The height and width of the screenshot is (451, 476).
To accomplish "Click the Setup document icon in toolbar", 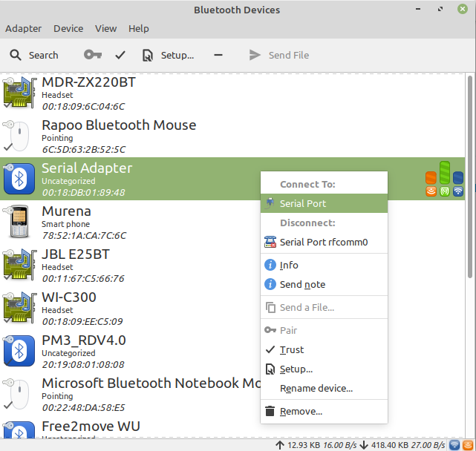I will pyautogui.click(x=148, y=56).
